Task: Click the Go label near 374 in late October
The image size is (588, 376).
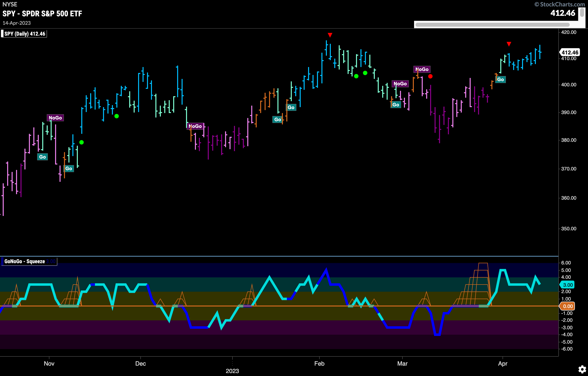Action: 42,157
